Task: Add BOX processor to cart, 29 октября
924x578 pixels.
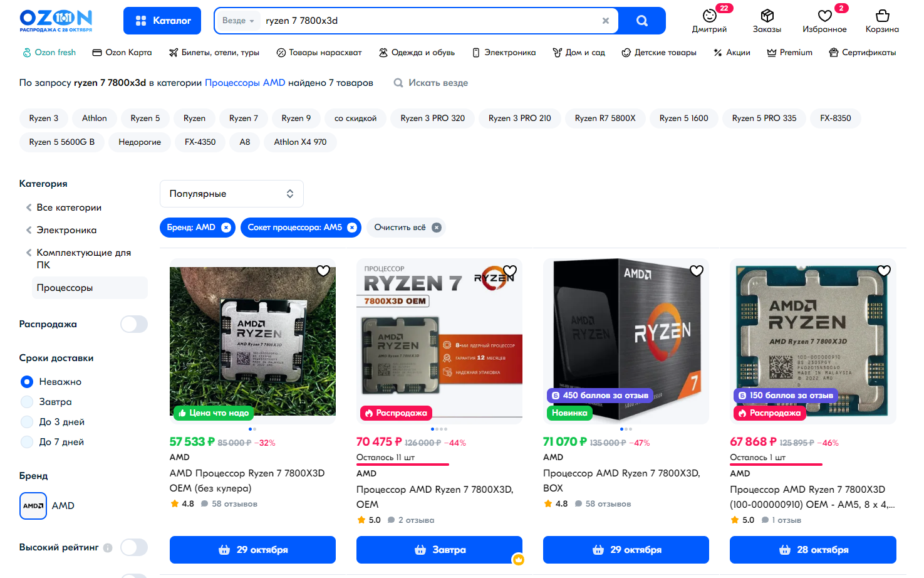Action: 626,550
